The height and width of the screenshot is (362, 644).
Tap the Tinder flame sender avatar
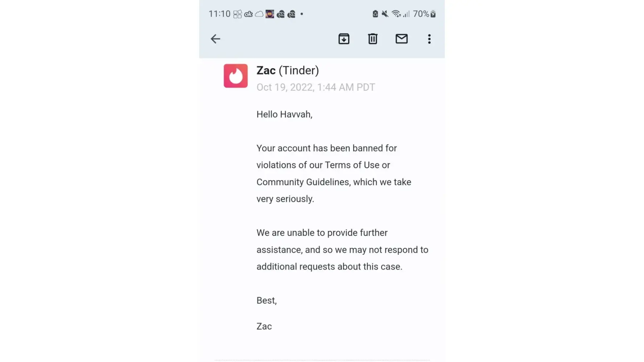(235, 76)
